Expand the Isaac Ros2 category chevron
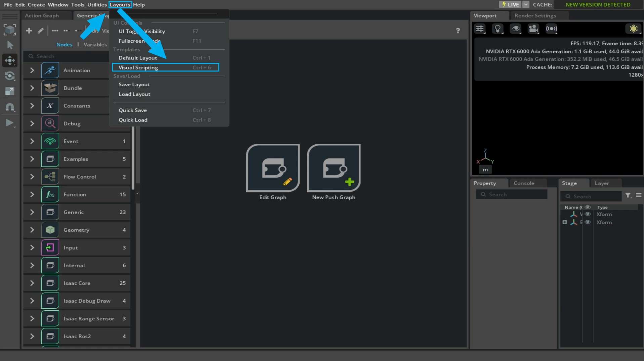The height and width of the screenshot is (361, 644). tap(32, 336)
